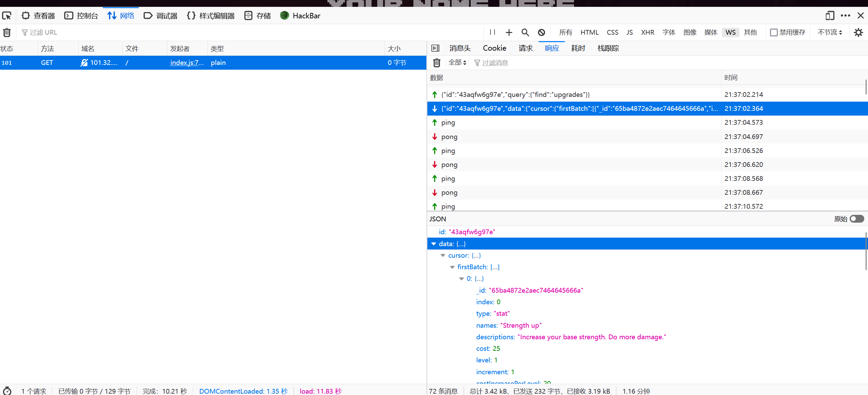The image size is (868, 395).
Task: Switch to 请求 Request tab
Action: pos(526,48)
